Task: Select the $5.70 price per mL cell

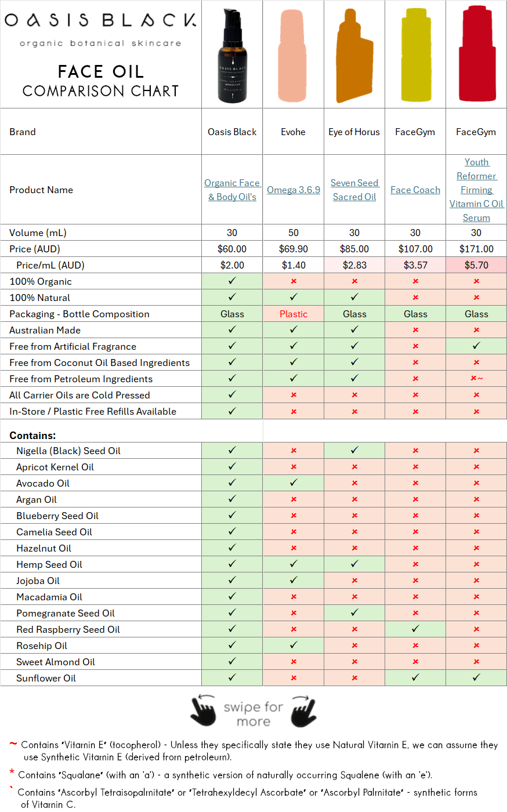Action: 476,265
